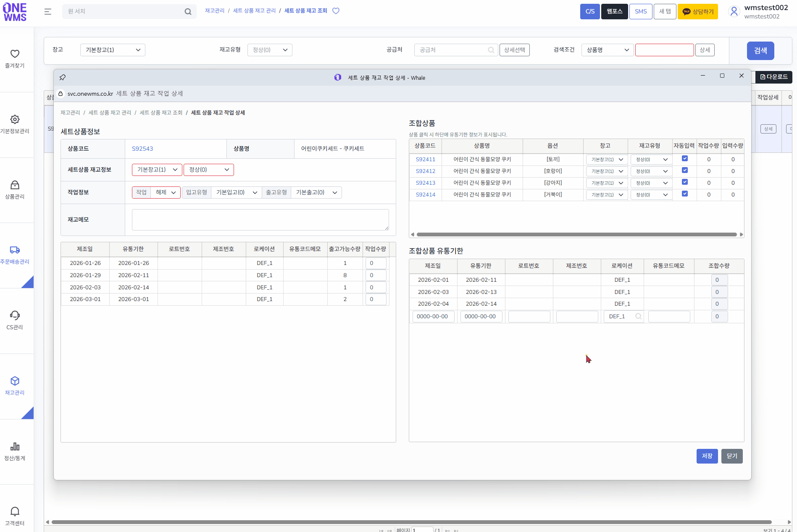This screenshot has height=532, width=797.
Task: Click the 저장 save button
Action: [x=707, y=456]
